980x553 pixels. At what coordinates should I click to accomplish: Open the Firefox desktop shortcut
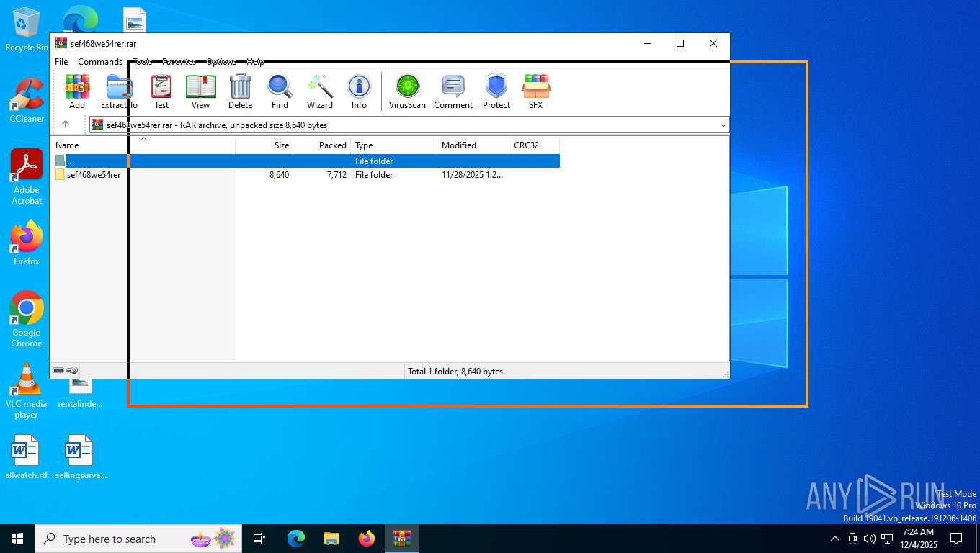tap(27, 243)
